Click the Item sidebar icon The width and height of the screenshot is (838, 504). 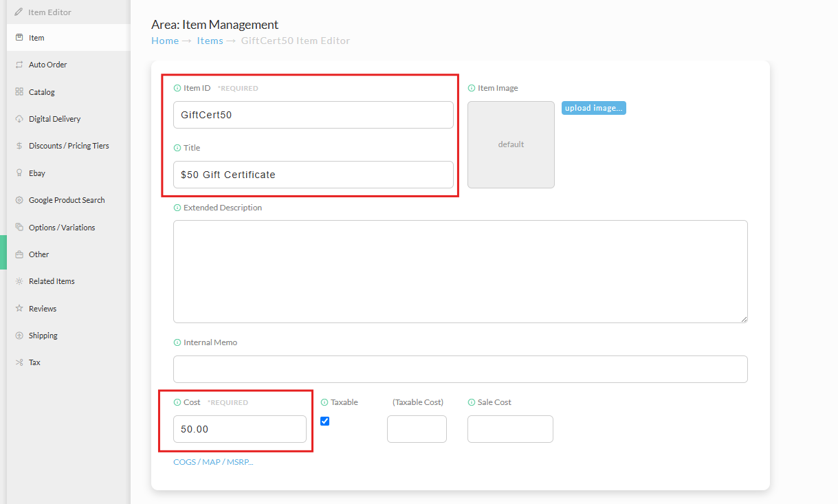point(19,38)
